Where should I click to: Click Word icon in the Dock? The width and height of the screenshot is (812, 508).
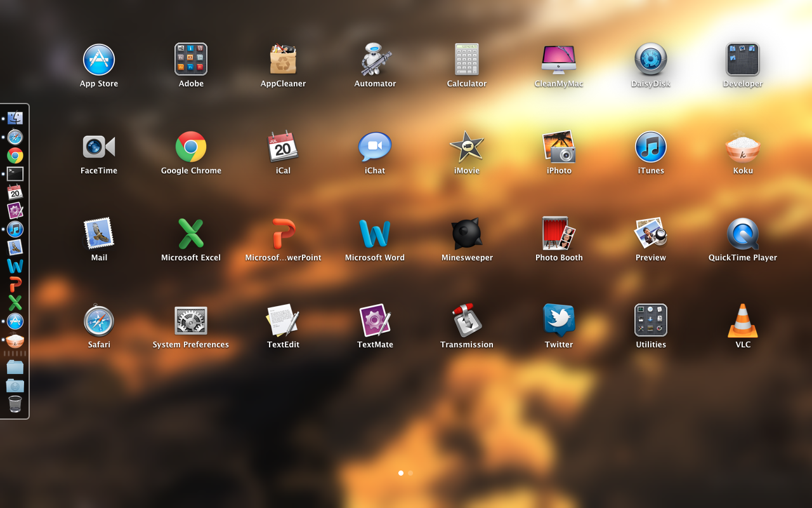15,266
